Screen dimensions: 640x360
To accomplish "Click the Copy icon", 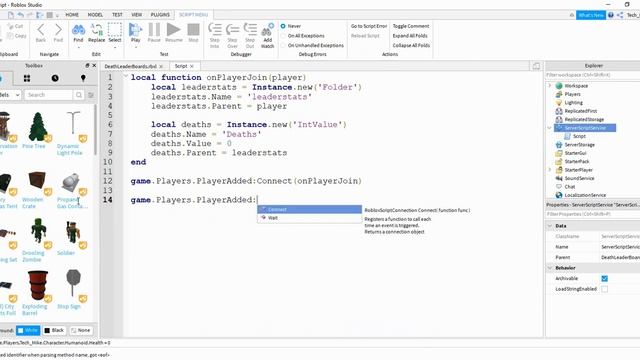I will (10, 36).
